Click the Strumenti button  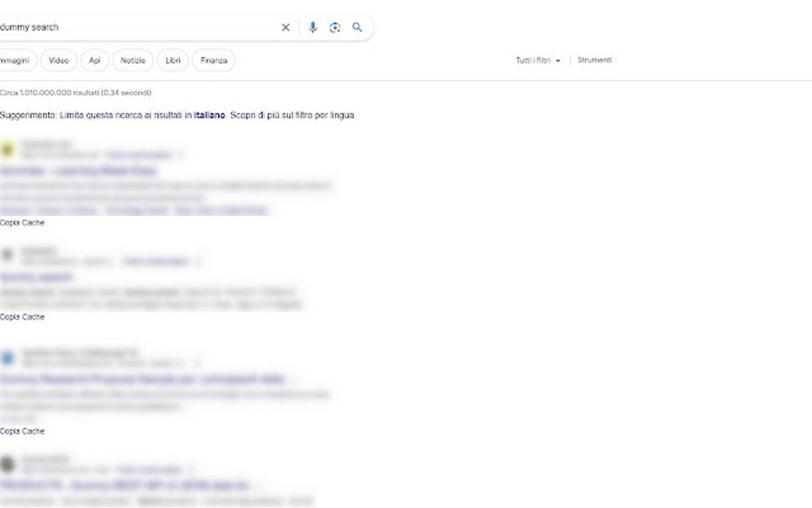click(595, 60)
